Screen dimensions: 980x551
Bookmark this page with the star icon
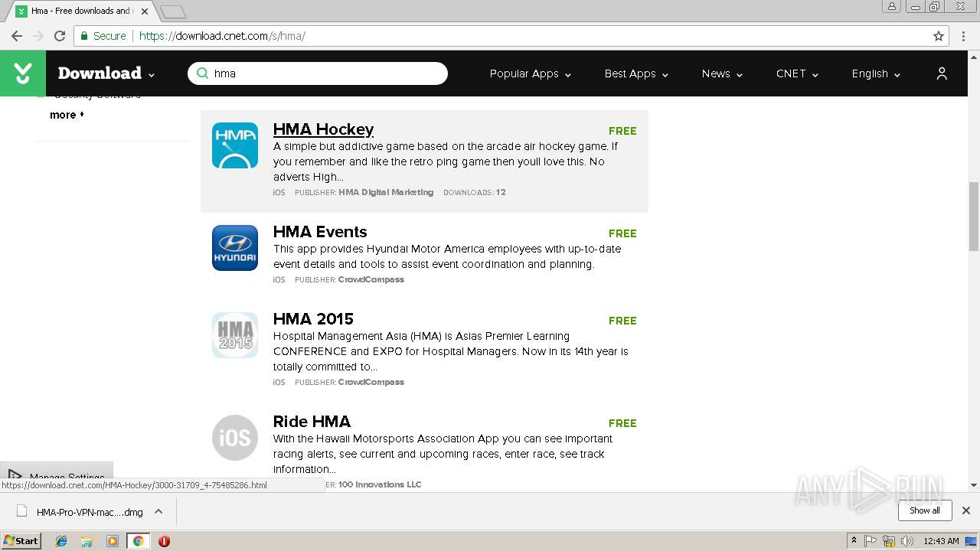pos(939,36)
